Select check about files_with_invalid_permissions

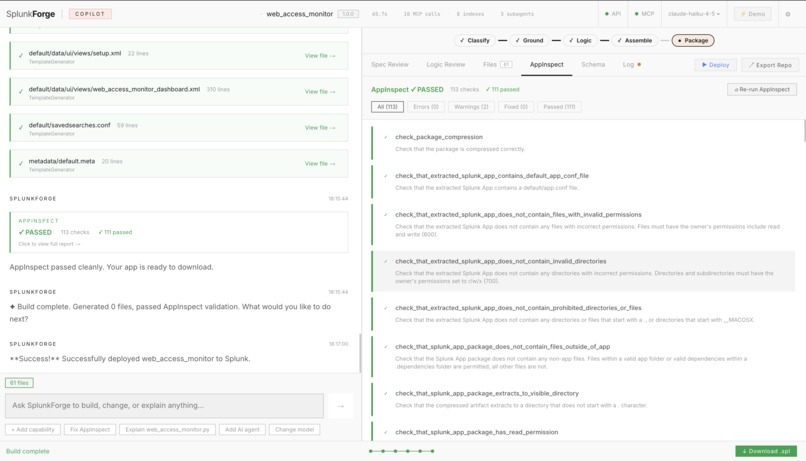click(583, 224)
